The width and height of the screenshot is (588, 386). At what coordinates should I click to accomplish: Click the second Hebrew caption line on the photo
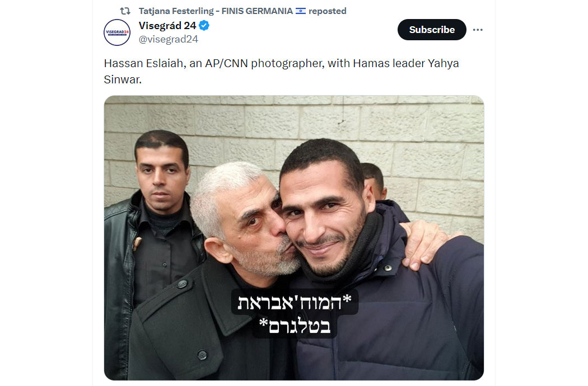click(x=295, y=326)
